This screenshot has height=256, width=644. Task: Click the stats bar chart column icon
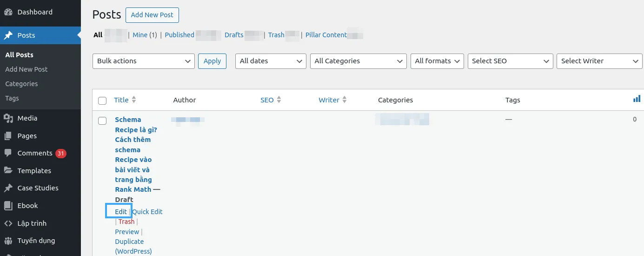click(x=637, y=99)
